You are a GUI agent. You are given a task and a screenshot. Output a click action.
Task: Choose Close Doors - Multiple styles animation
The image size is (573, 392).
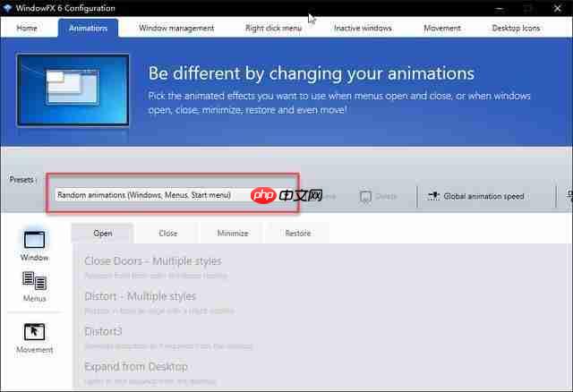coord(153,261)
